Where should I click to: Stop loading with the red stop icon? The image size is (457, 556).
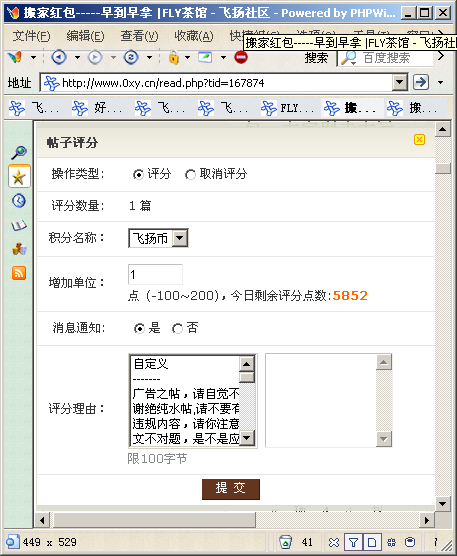coord(241,57)
